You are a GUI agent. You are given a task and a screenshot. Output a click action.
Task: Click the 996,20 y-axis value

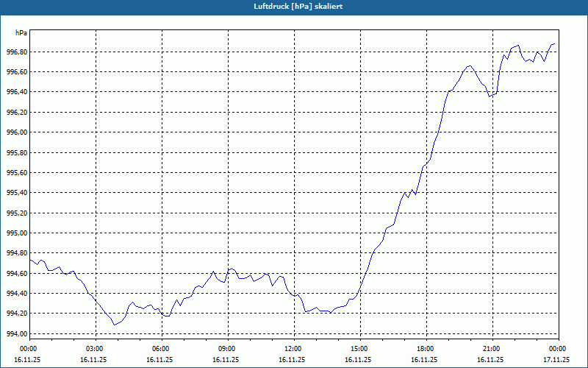pos(17,113)
